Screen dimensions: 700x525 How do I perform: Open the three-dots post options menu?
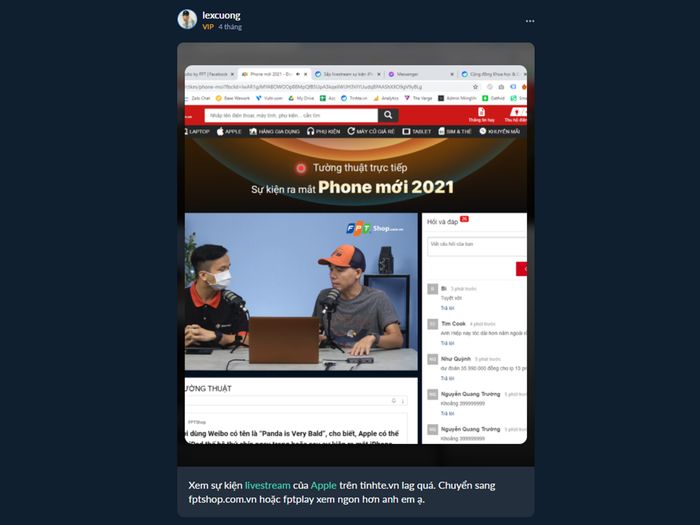coord(530,21)
